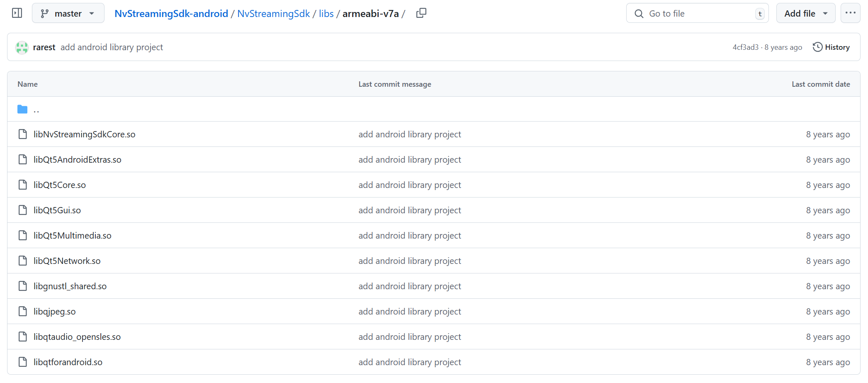Viewport: 868px width, 383px height.
Task: Click file icon beside libQt5AndroidExtras.so
Action: (x=23, y=160)
